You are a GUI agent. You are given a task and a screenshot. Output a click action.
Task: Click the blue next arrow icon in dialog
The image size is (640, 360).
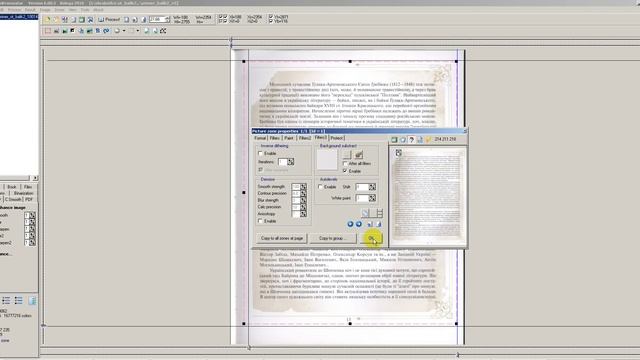coord(359,224)
